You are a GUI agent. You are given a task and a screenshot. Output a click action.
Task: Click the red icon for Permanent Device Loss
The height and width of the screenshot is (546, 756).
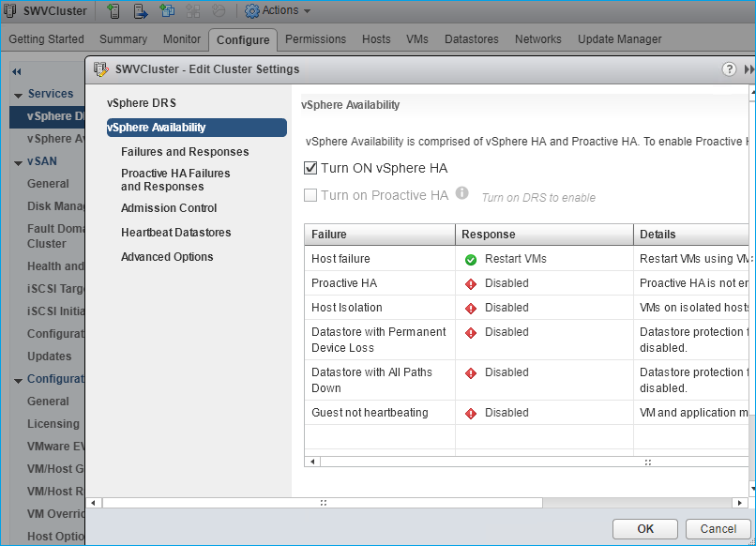tap(471, 333)
